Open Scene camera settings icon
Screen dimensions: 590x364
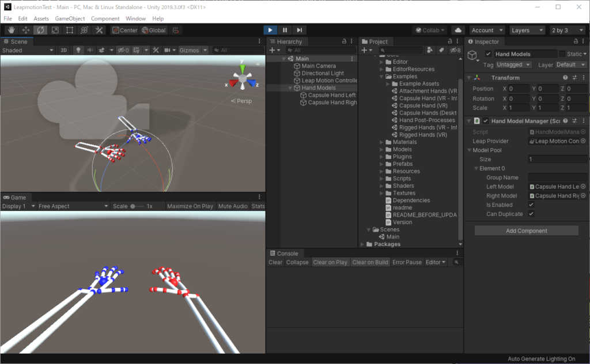click(x=168, y=50)
